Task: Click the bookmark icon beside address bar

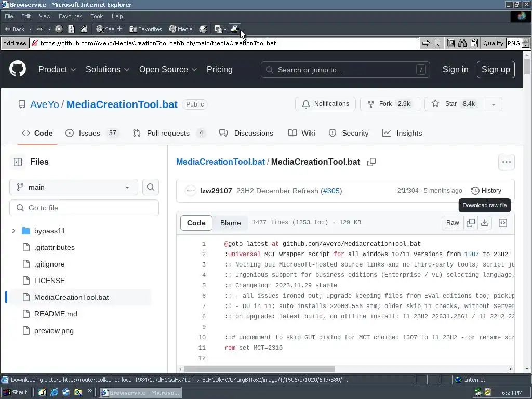Action: pos(437,43)
